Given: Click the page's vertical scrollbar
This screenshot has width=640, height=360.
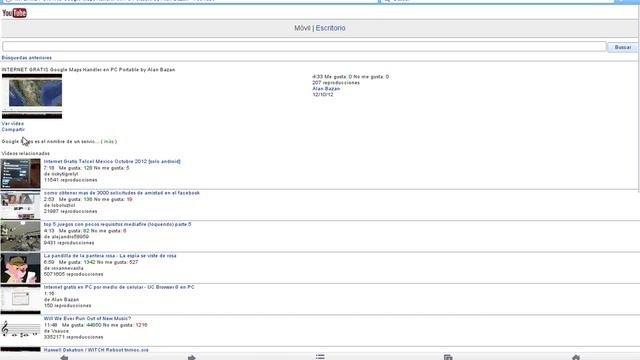Looking at the screenshot, I should click(x=639, y=98).
